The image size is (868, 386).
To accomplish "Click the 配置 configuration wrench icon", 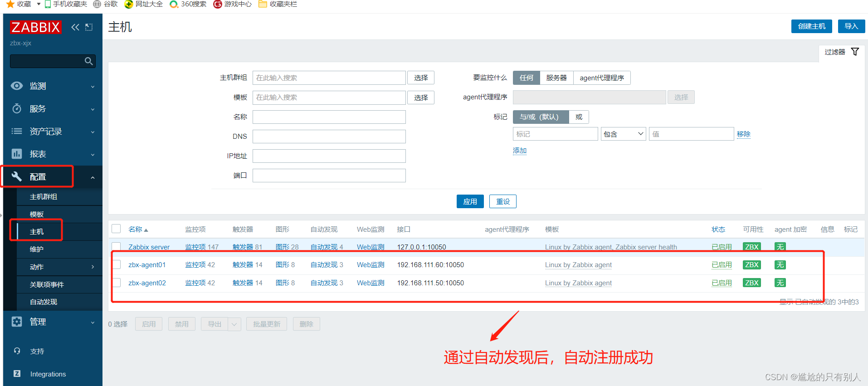I will pyautogui.click(x=17, y=176).
